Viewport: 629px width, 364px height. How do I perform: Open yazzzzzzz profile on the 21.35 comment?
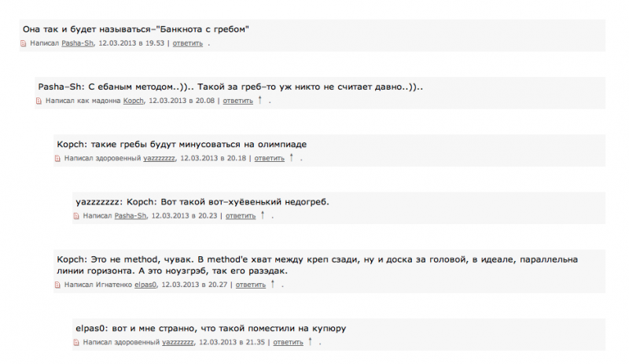178,342
